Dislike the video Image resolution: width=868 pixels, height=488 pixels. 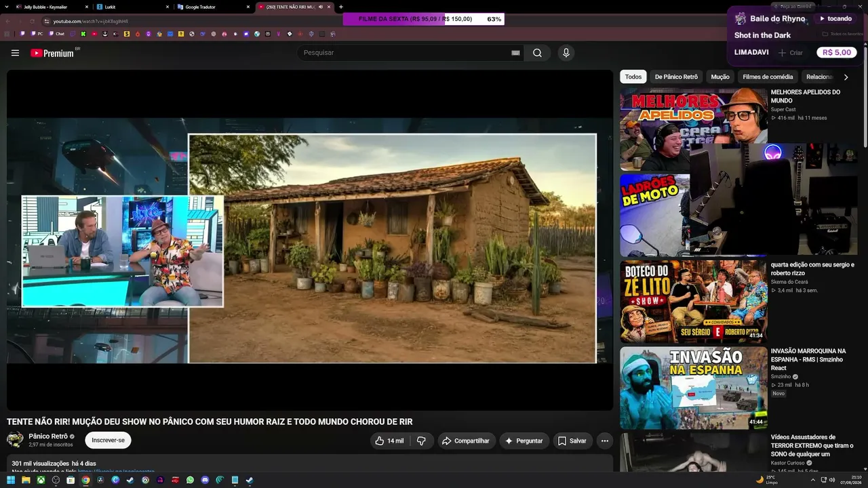pyautogui.click(x=421, y=441)
